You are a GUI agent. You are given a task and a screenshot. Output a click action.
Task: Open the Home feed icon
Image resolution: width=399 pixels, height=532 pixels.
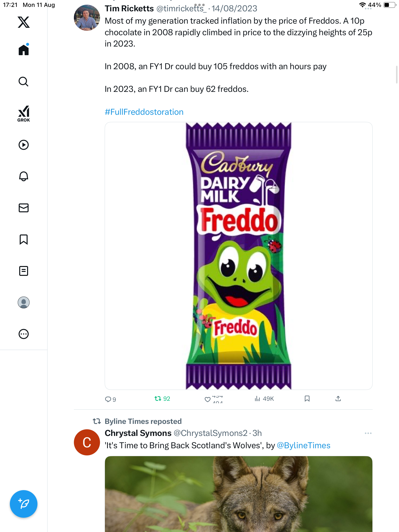pos(24,50)
